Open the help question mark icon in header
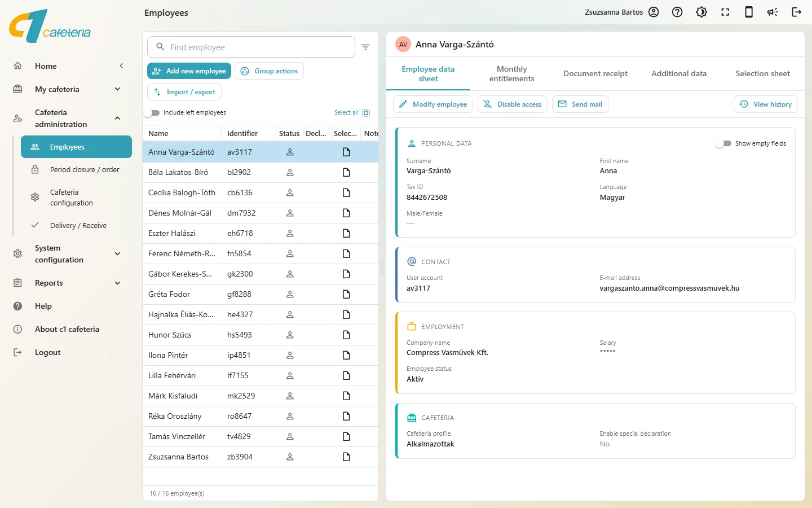Image resolution: width=812 pixels, height=508 pixels. pos(677,12)
